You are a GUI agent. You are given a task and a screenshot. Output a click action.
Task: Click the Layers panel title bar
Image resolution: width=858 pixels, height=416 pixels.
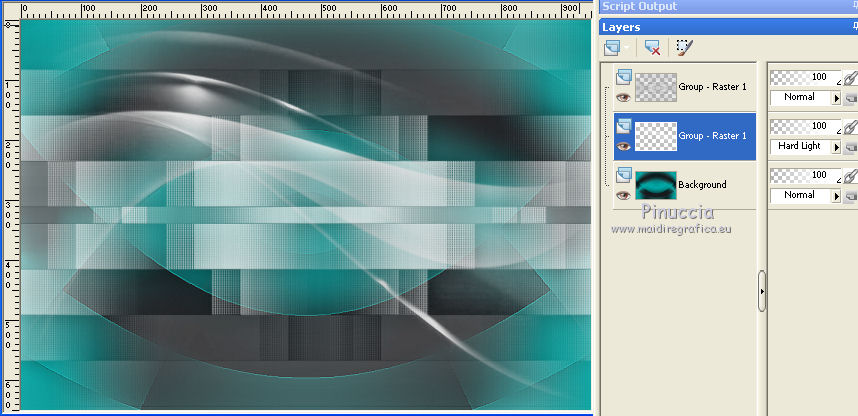pyautogui.click(x=729, y=27)
